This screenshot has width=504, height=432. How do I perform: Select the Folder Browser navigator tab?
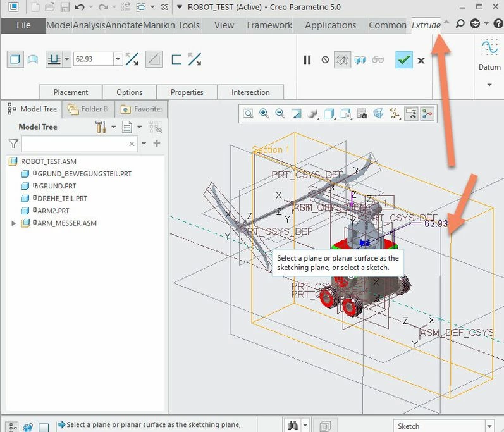88,109
